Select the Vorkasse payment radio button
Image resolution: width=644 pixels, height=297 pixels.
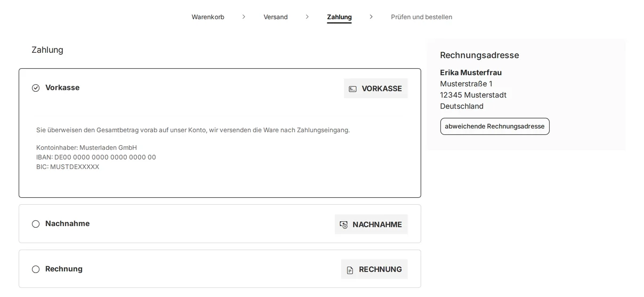36,88
